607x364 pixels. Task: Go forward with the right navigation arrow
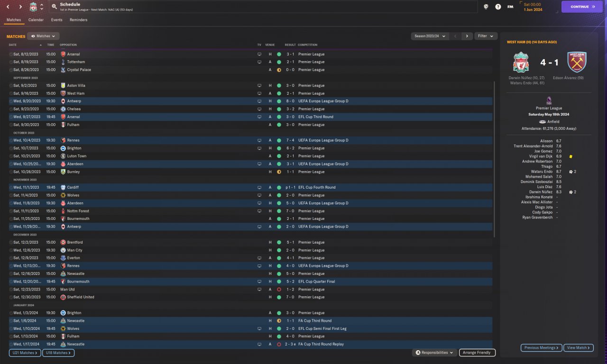pos(20,7)
